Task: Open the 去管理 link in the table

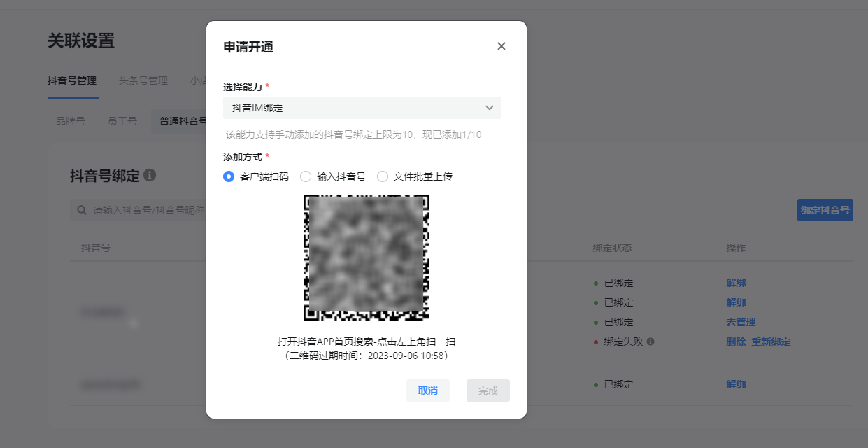Action: tap(741, 322)
